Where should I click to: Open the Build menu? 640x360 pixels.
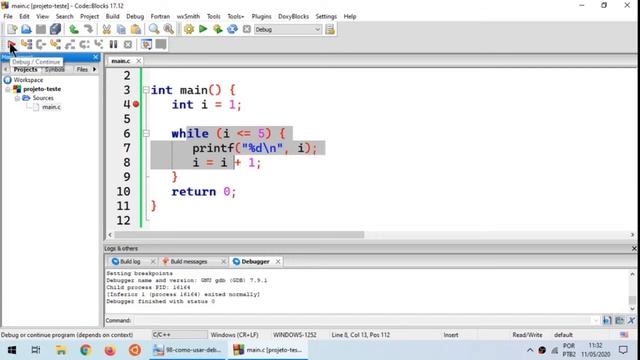pos(112,16)
